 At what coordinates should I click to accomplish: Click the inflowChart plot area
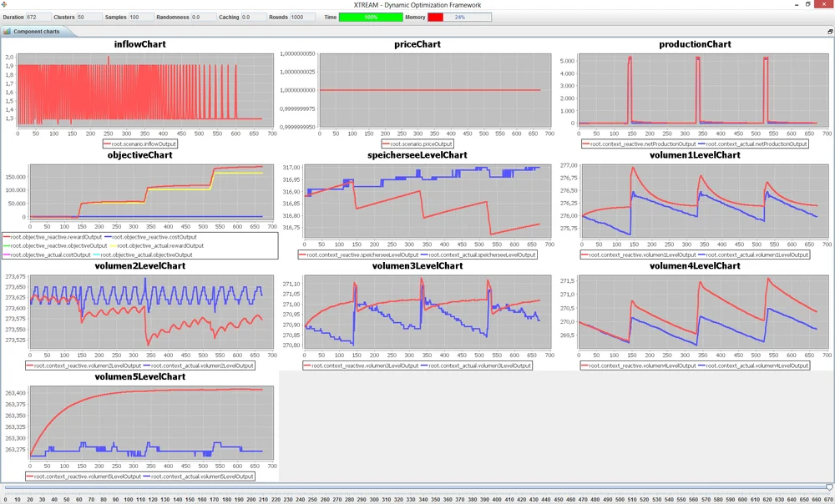click(x=144, y=90)
